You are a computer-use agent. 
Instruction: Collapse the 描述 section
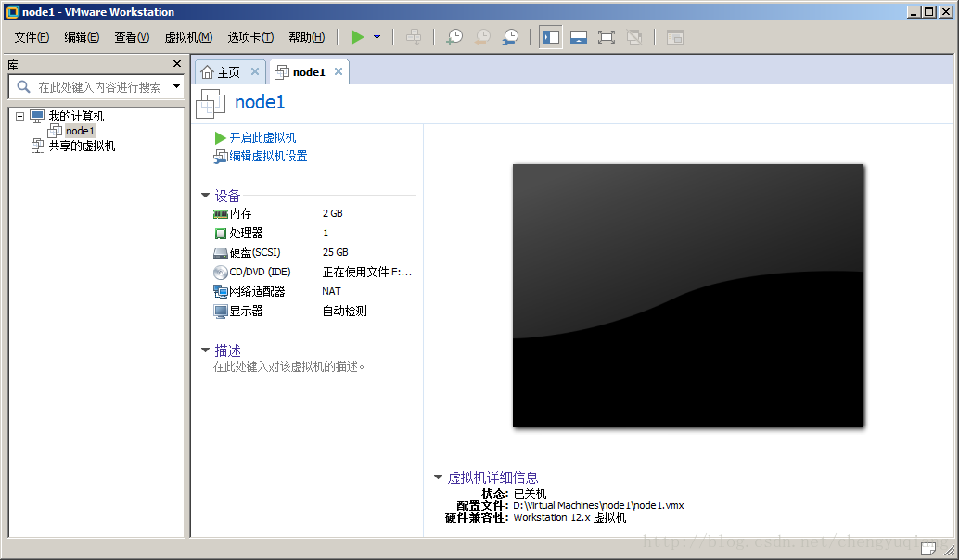click(x=206, y=350)
